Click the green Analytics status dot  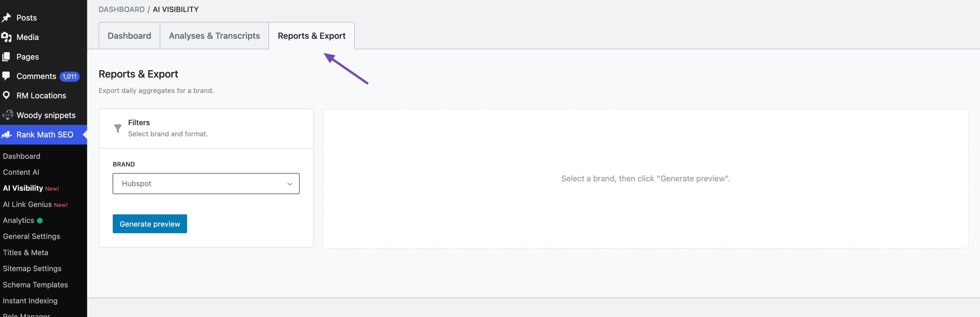[40, 220]
